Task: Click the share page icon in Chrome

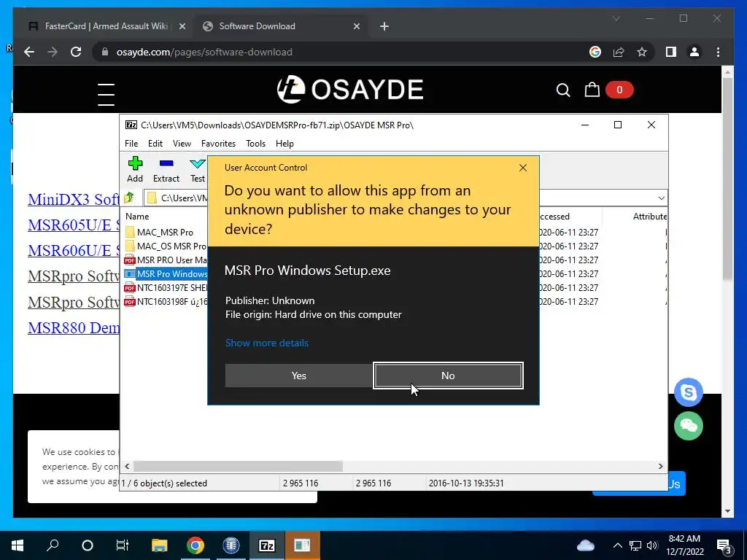Action: click(x=619, y=52)
